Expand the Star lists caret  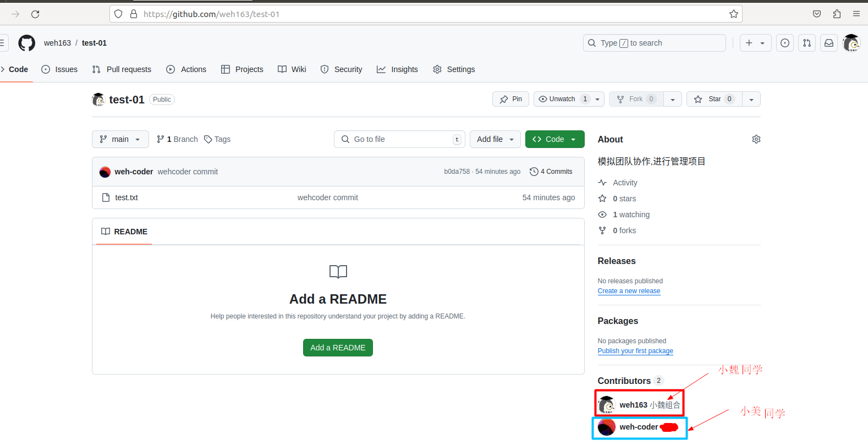751,99
